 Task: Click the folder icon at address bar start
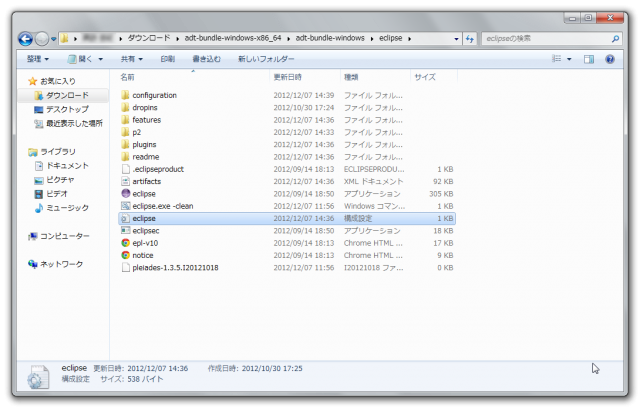[x=64, y=39]
